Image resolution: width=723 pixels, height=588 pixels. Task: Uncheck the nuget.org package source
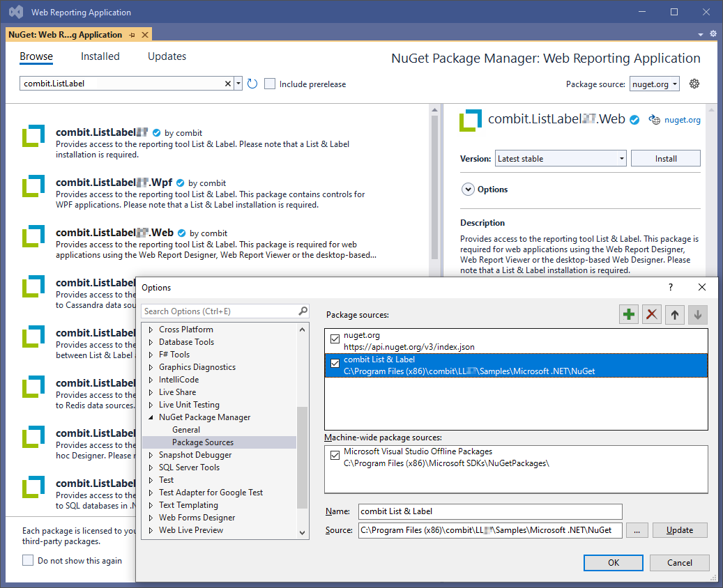pyautogui.click(x=335, y=339)
